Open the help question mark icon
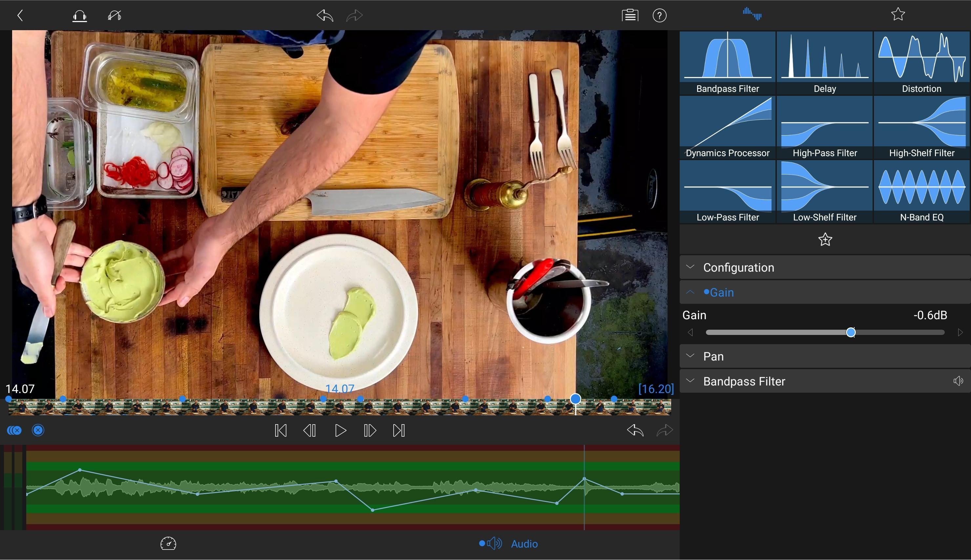971x560 pixels. pyautogui.click(x=659, y=16)
